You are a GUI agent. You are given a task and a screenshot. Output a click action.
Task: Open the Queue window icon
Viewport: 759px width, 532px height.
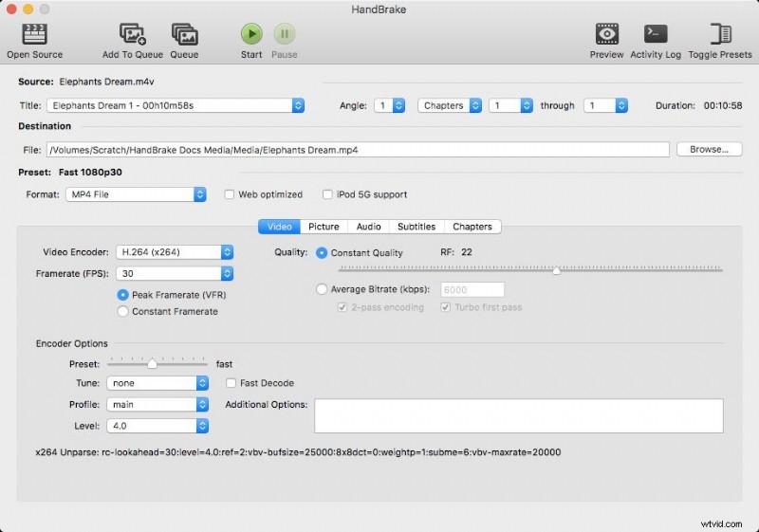point(184,35)
